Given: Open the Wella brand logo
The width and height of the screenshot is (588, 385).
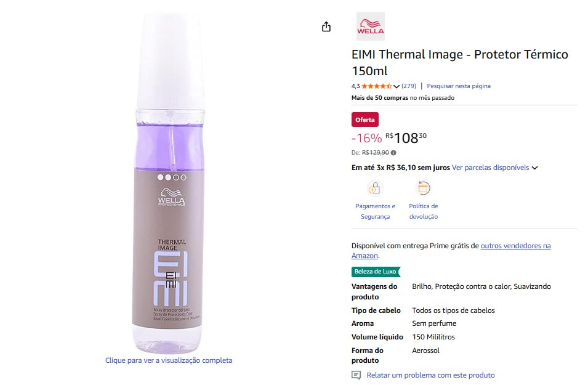Looking at the screenshot, I should click(371, 26).
